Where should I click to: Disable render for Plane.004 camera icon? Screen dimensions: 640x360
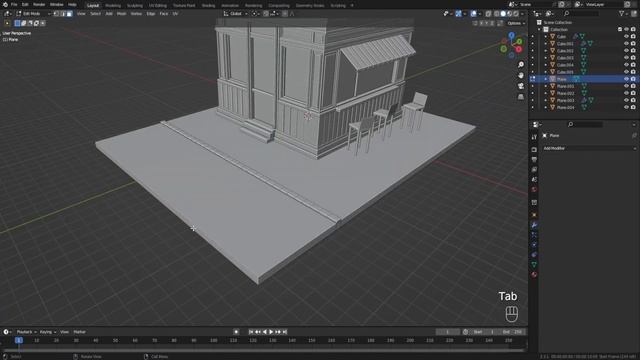coord(633,108)
